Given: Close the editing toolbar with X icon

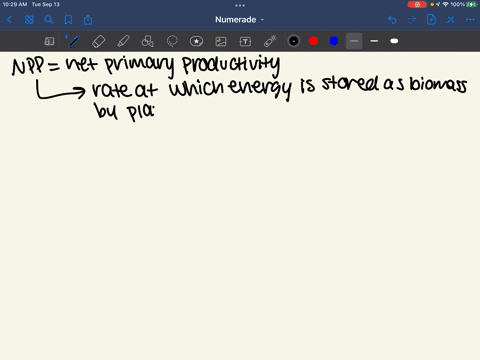Looking at the screenshot, I should (451, 20).
